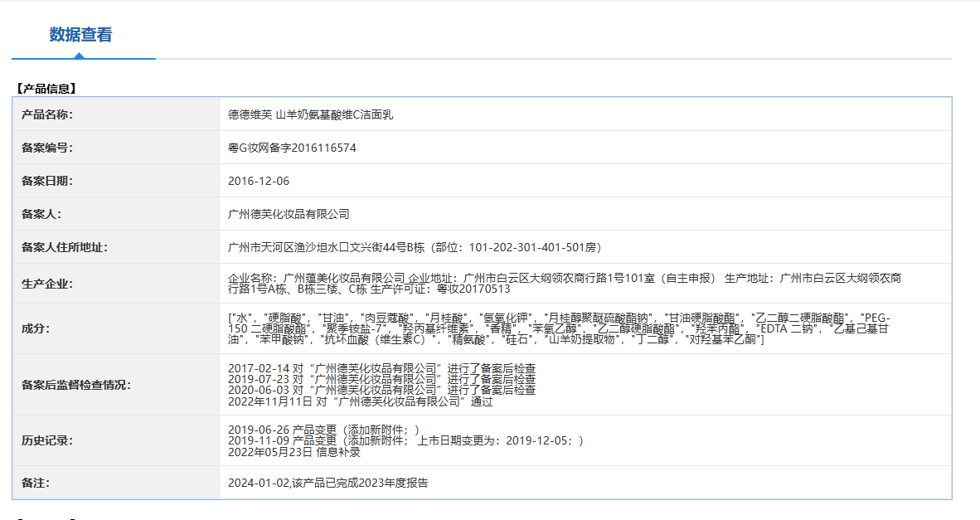This screenshot has width=980, height=520.
Task: Click the 2020-06-03 inspection record line
Action: 382,390
